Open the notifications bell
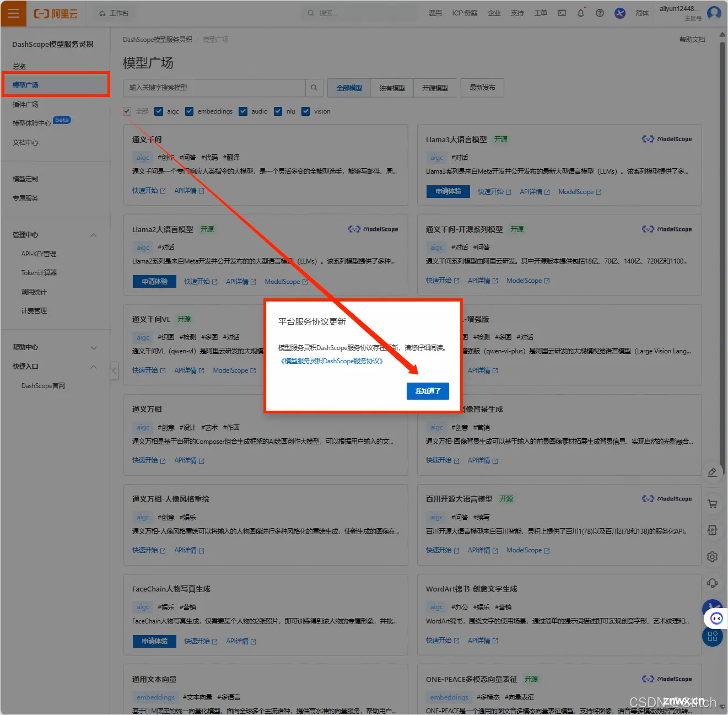The image size is (728, 715). (x=581, y=13)
